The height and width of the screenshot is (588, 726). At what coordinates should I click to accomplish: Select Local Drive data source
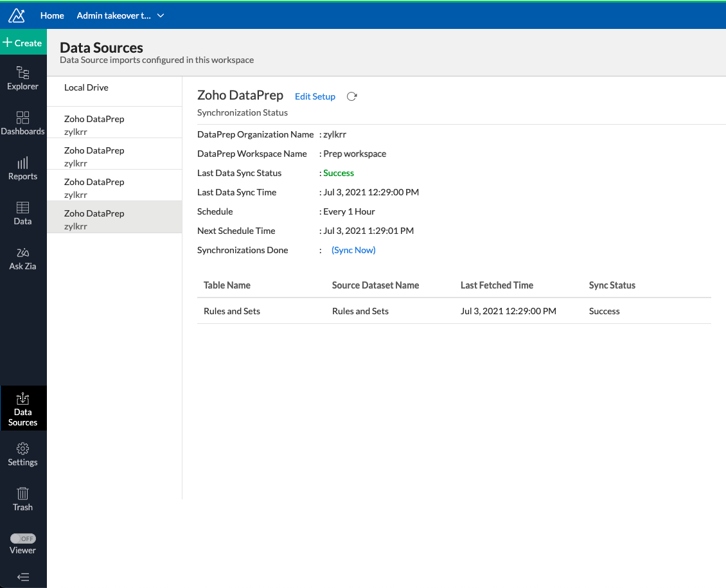(86, 87)
